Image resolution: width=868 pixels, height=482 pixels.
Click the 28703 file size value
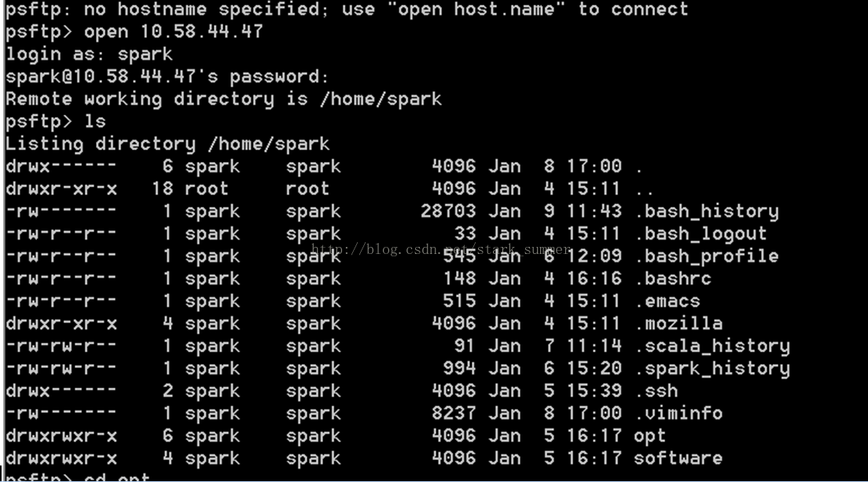click(x=448, y=212)
